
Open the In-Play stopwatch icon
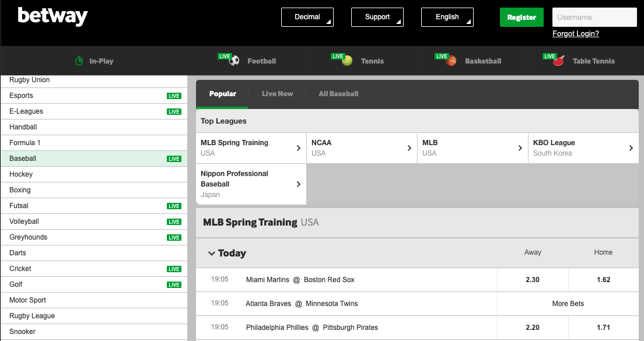(79, 61)
